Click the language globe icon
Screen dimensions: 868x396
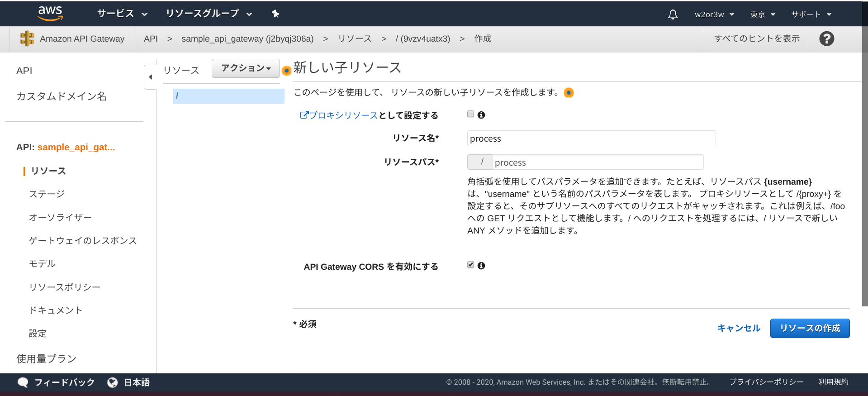click(112, 382)
